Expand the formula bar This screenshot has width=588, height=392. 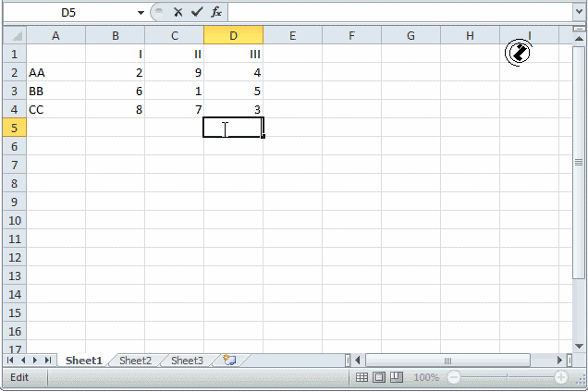click(x=579, y=12)
